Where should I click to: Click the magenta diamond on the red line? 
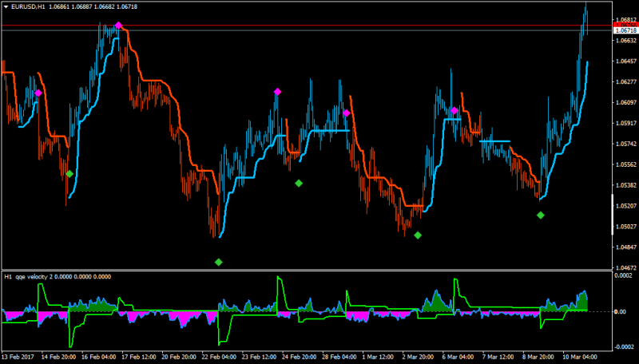pyautogui.click(x=118, y=26)
